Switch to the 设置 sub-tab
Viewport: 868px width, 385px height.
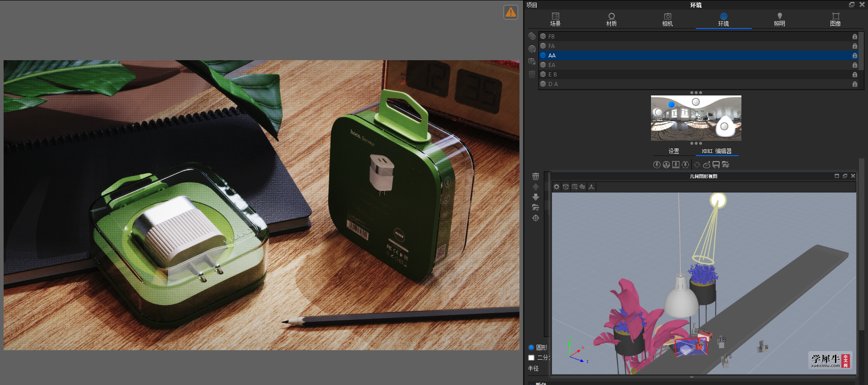coord(674,151)
